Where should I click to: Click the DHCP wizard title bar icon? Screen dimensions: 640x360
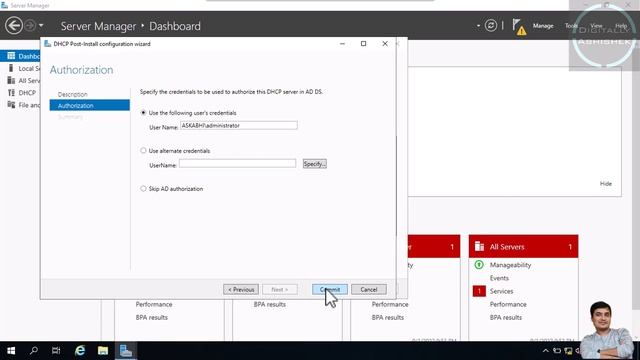(47, 44)
